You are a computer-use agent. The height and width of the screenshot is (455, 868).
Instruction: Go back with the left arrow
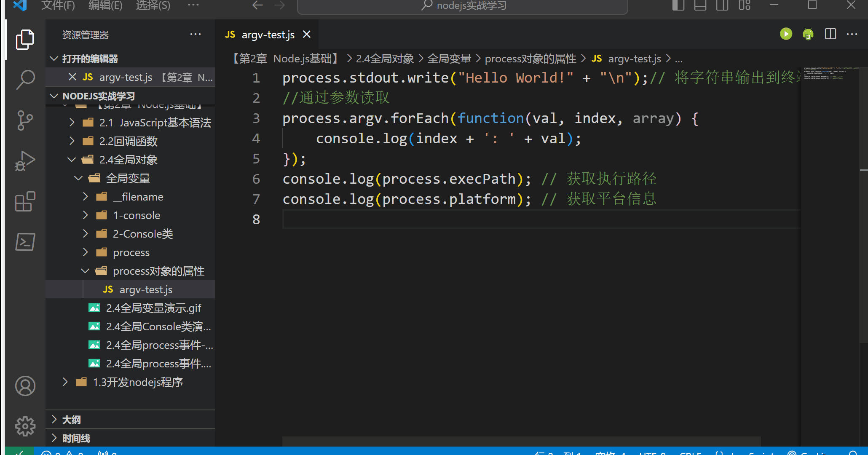(257, 5)
